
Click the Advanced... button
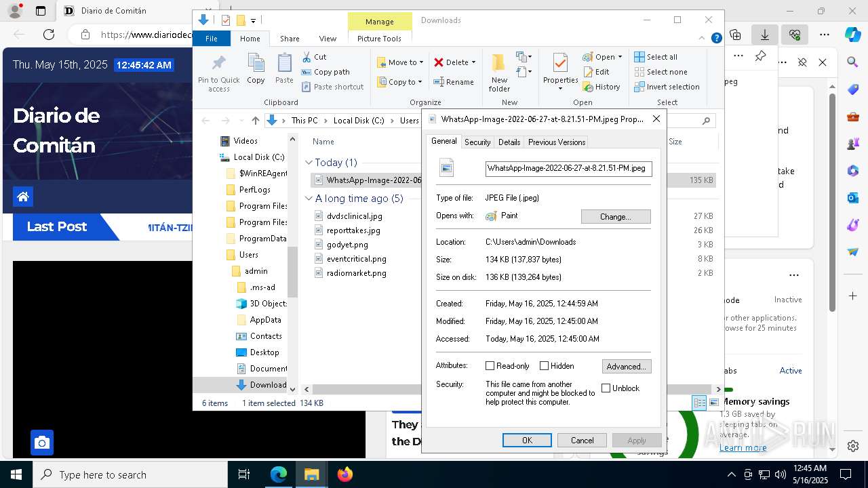627,367
